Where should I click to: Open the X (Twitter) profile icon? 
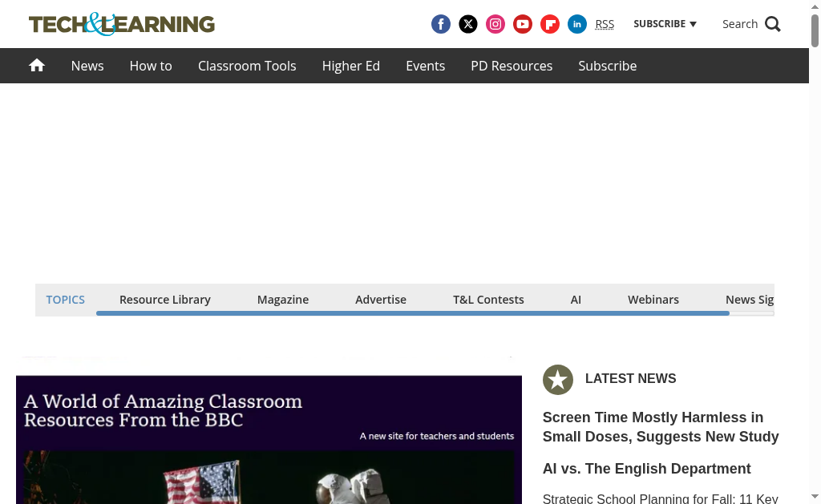468,24
